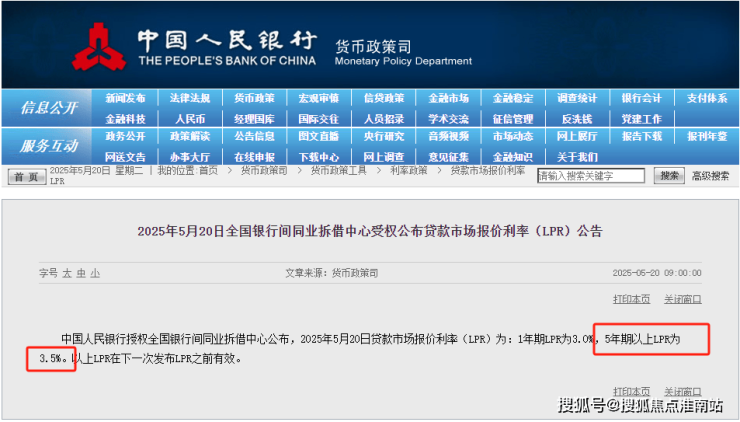Go to 征信管理 in the navigation

513,119
